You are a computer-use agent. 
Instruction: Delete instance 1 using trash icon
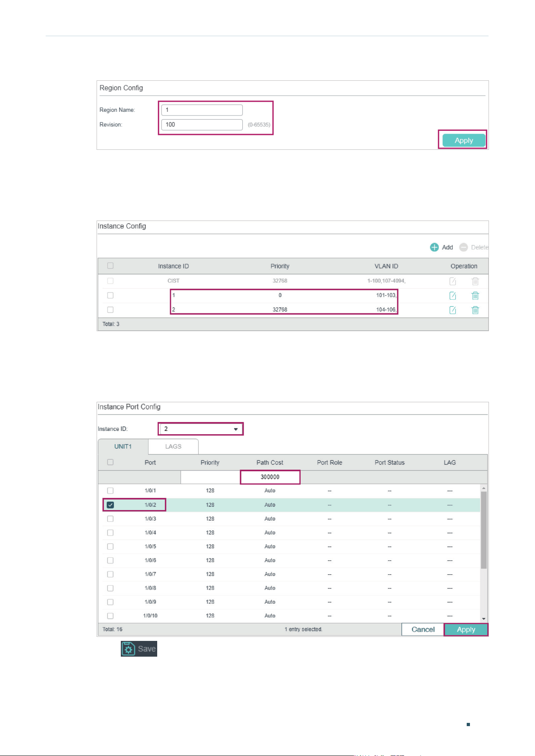[x=475, y=296]
